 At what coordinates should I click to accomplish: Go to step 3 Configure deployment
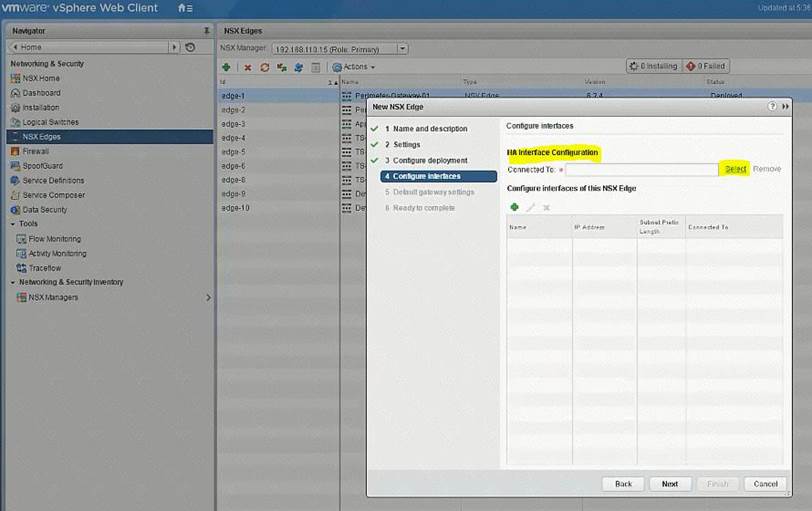coord(429,160)
